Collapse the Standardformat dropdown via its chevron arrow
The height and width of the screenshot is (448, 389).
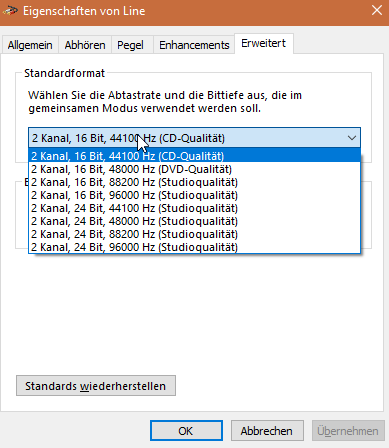point(352,138)
